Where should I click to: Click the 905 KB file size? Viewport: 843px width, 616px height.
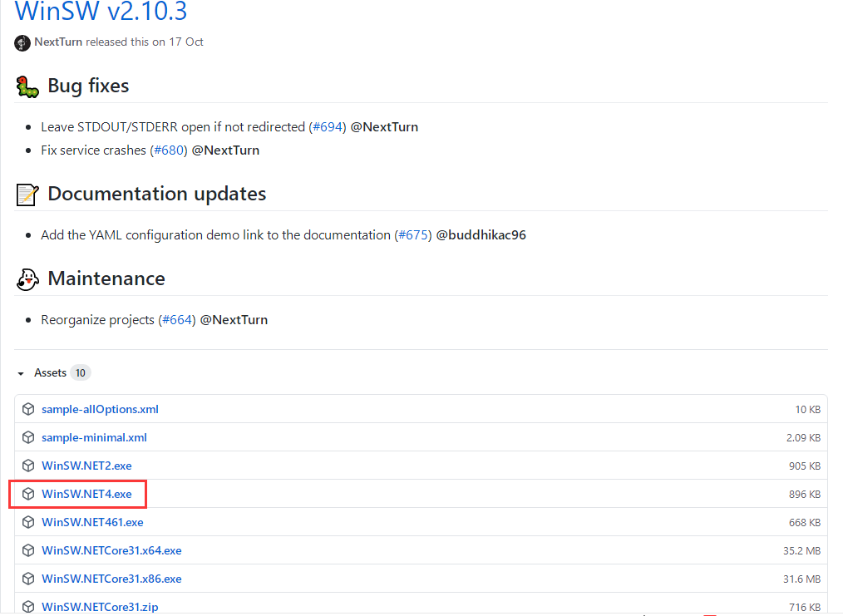point(805,466)
